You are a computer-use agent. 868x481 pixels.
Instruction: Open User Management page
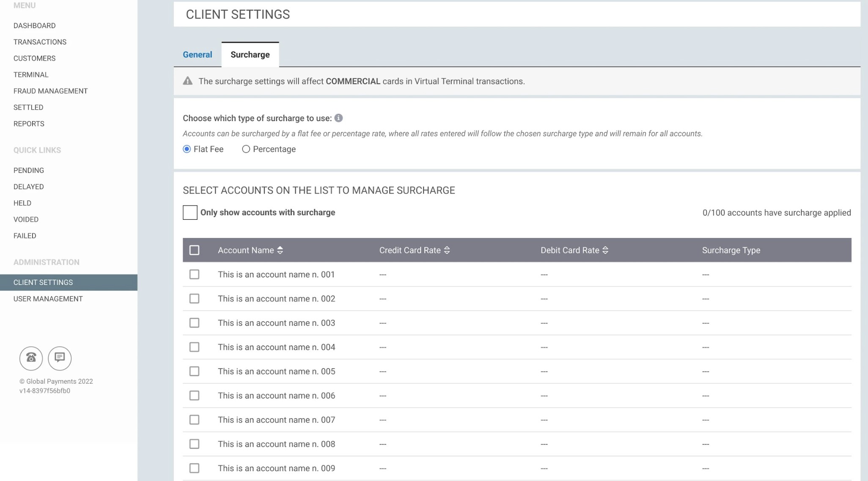pos(48,299)
